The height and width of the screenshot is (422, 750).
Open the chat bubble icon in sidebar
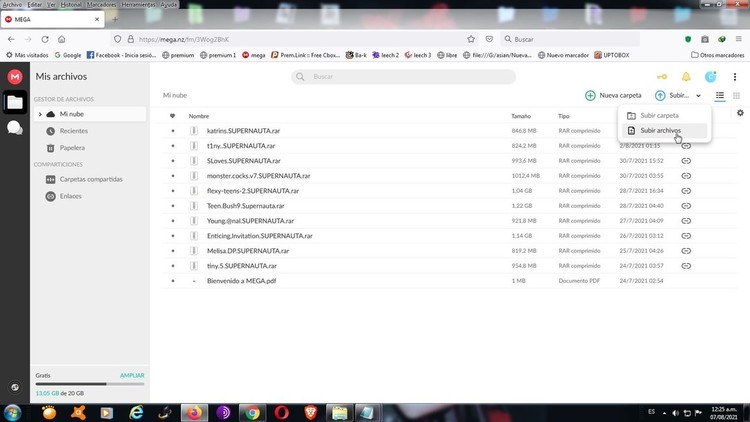15,127
